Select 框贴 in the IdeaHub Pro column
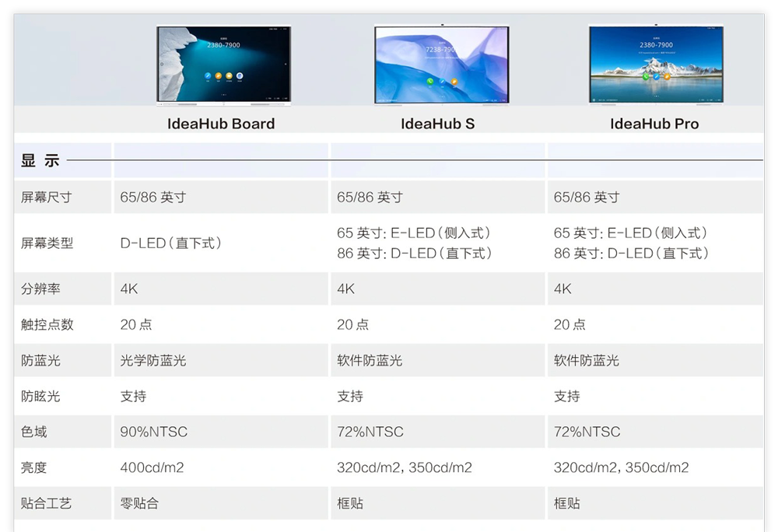The height and width of the screenshot is (532, 778). [566, 503]
